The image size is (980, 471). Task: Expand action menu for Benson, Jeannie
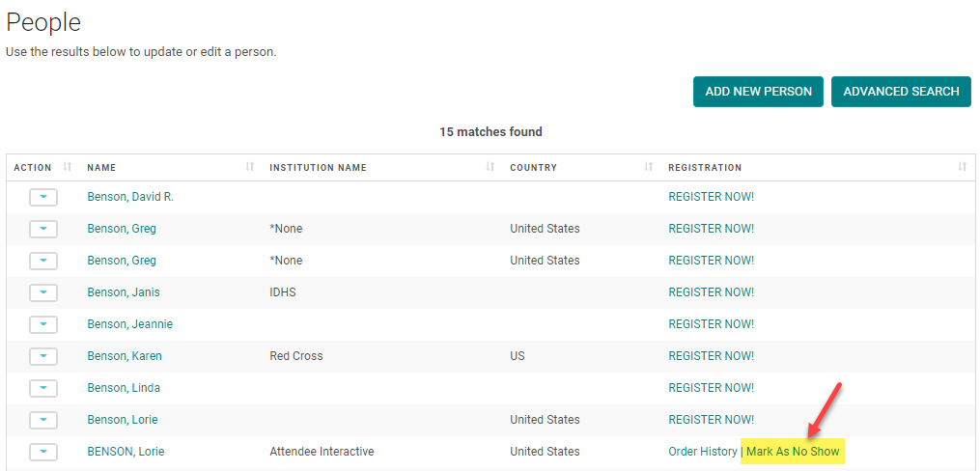[43, 324]
